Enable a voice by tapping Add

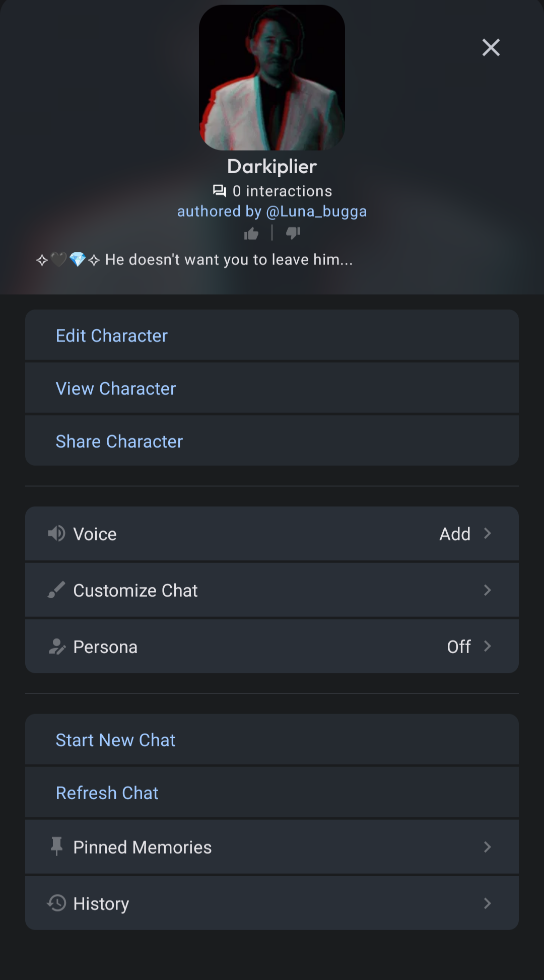tap(454, 534)
